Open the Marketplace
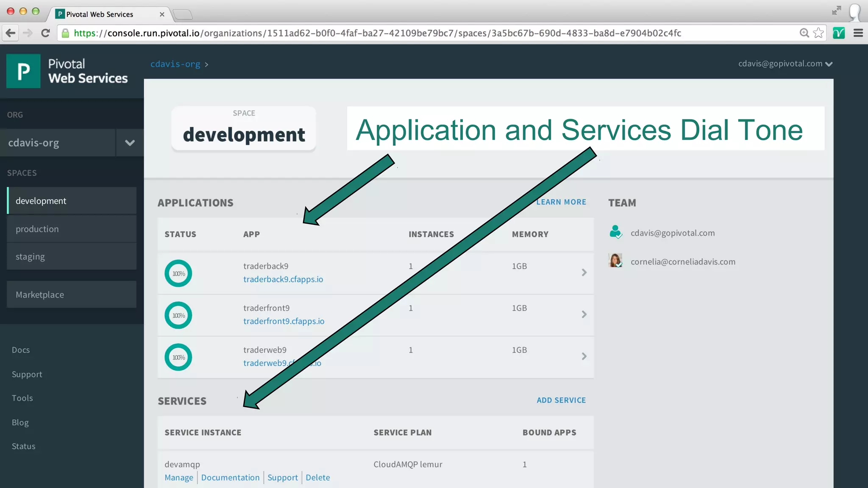This screenshot has height=488, width=868. tap(72, 294)
